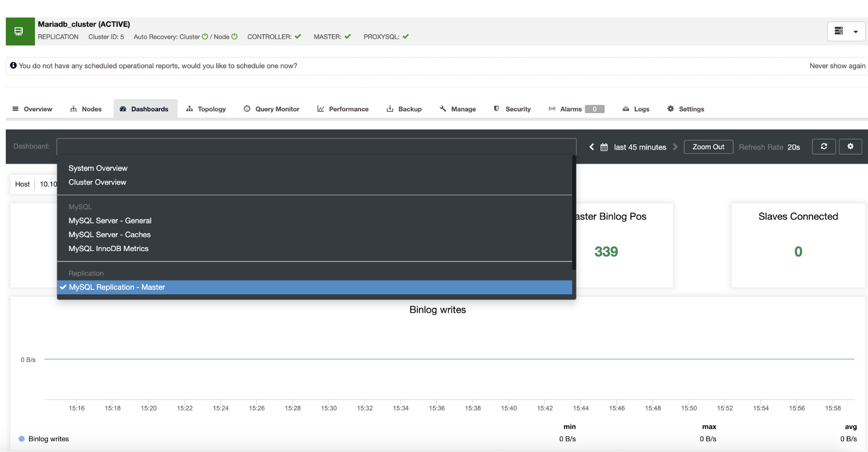
Task: Toggle Node auto recovery power icon
Action: 234,37
